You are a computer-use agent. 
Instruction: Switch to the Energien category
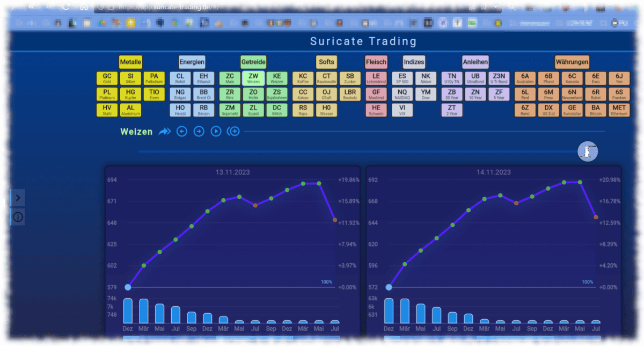(192, 61)
